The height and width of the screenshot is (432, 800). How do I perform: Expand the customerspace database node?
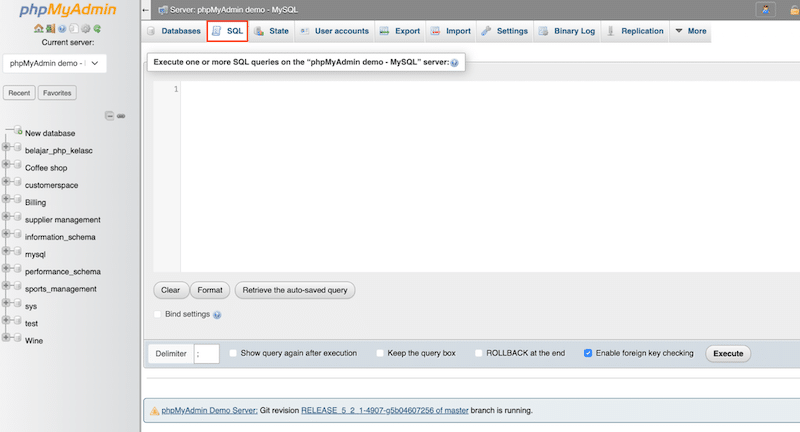[6, 182]
